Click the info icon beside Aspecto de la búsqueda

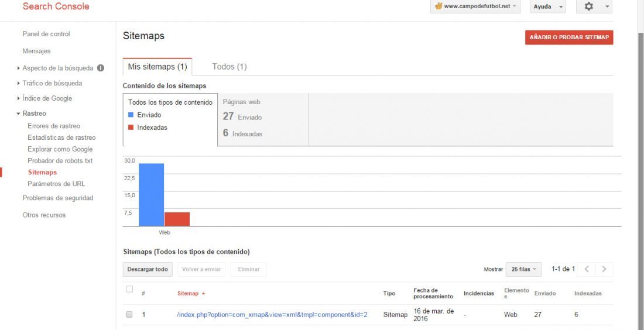point(100,68)
